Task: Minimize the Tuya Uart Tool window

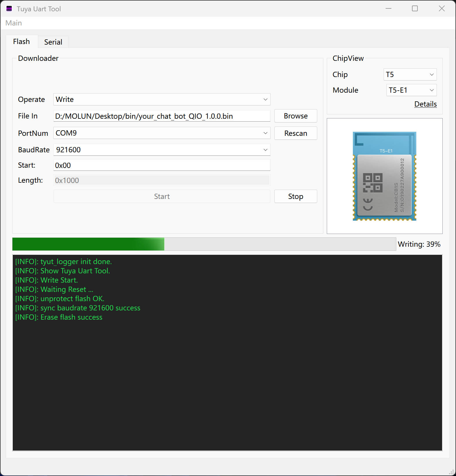Action: click(388, 9)
